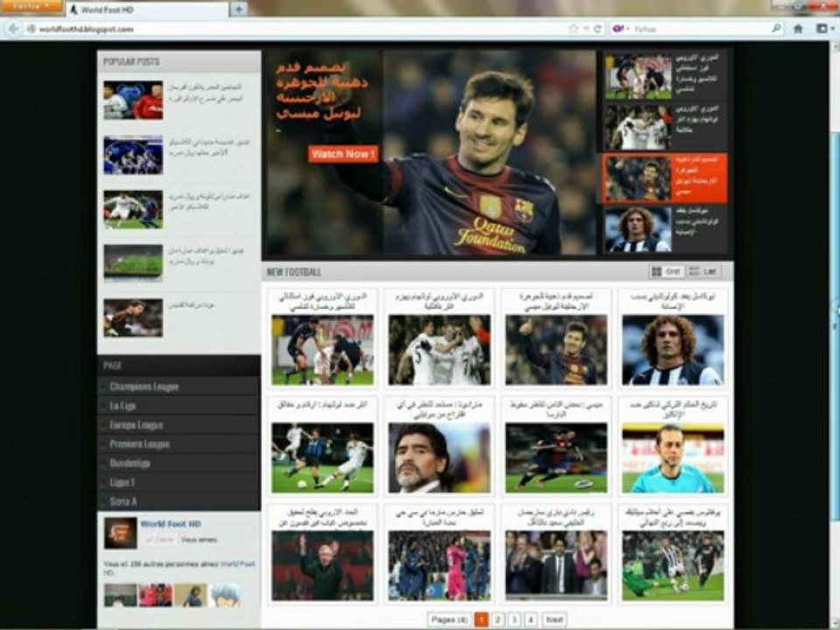
Task: Open popular post with Real Madrid tackle thumbnail
Action: coord(133,209)
